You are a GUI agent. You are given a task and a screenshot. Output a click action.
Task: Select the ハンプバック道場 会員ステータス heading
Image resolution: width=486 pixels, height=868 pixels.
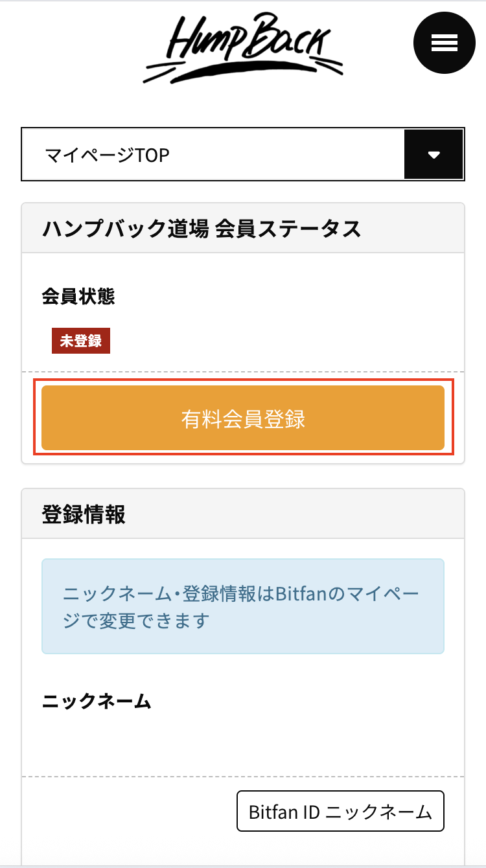201,229
